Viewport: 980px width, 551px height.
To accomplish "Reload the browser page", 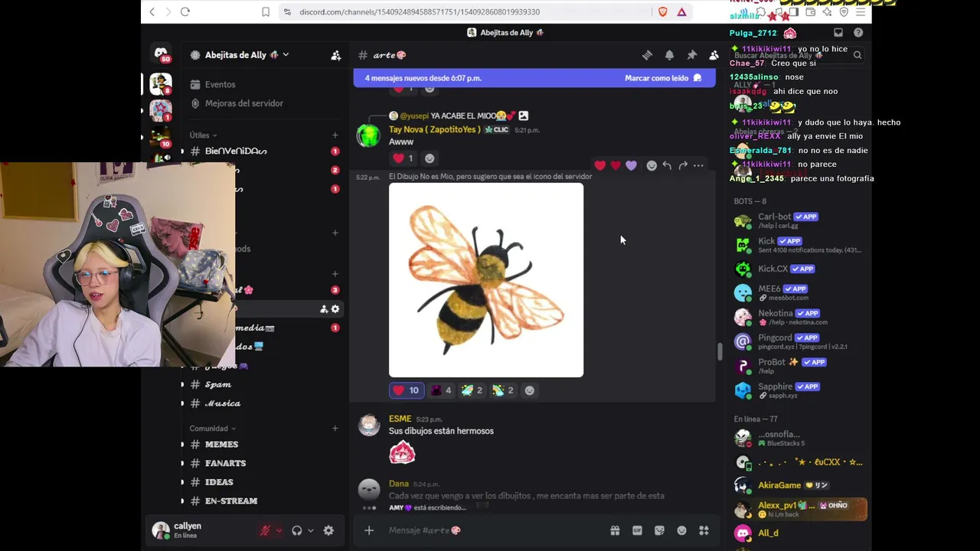I will [x=185, y=11].
